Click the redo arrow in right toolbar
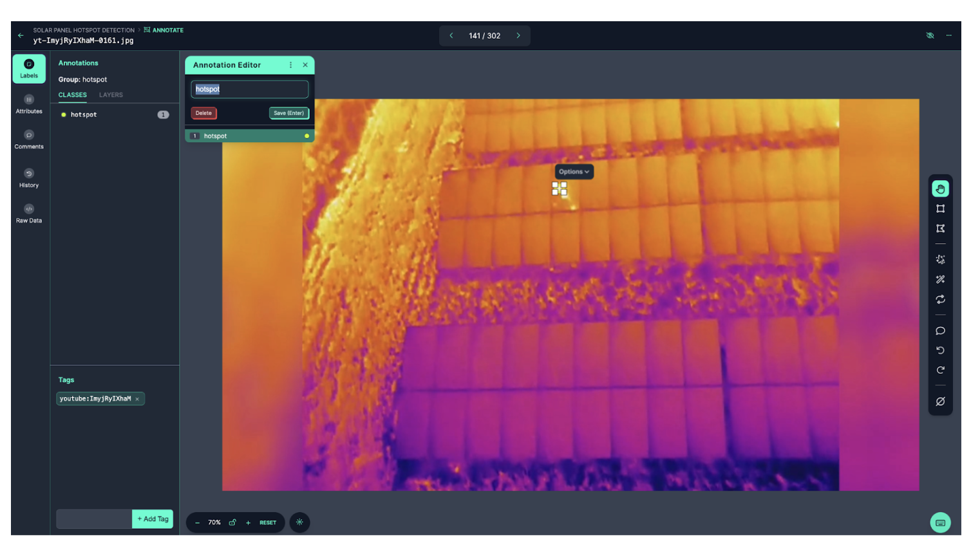Screen dimensions: 980x552 tap(940, 370)
